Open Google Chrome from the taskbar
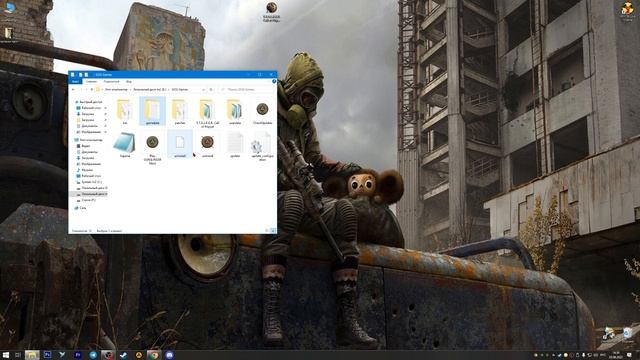The image size is (640, 360). (153, 355)
